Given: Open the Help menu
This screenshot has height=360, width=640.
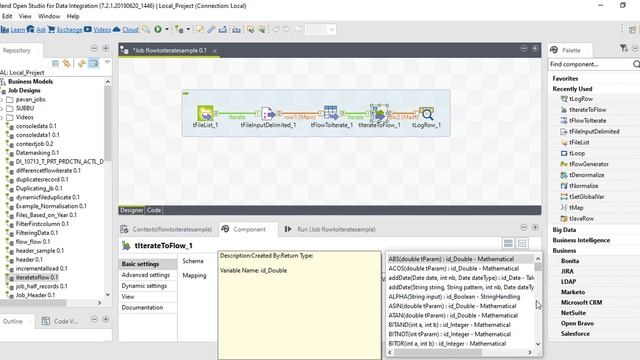Looking at the screenshot, I should coord(73,16).
